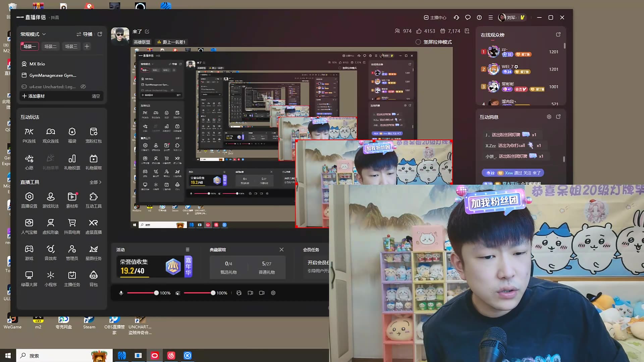Open 虚拟形象 virtual avatar
The width and height of the screenshot is (644, 362).
tap(51, 226)
